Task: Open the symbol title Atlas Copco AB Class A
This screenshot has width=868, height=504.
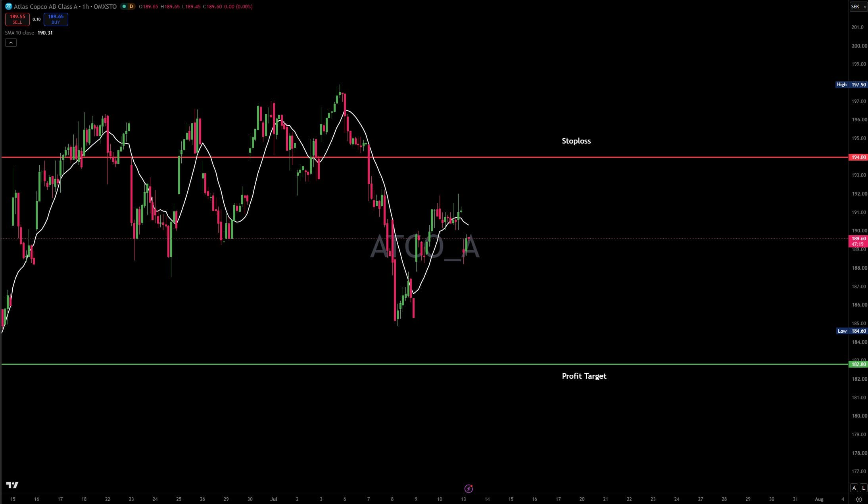Action: 46,7
